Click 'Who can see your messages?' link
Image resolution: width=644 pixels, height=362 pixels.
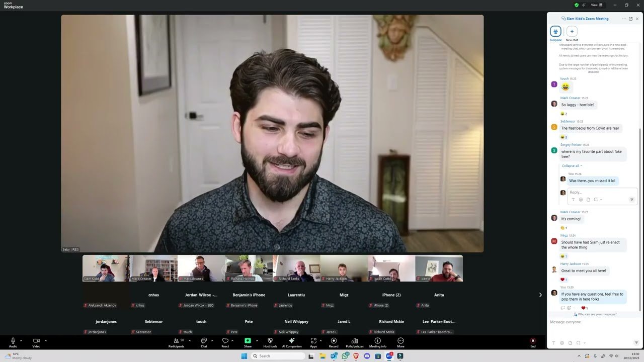coord(597,314)
